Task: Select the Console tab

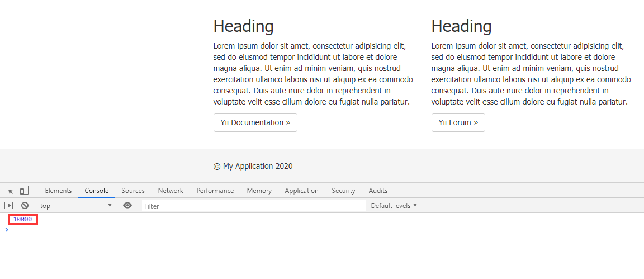Action: coord(97,191)
